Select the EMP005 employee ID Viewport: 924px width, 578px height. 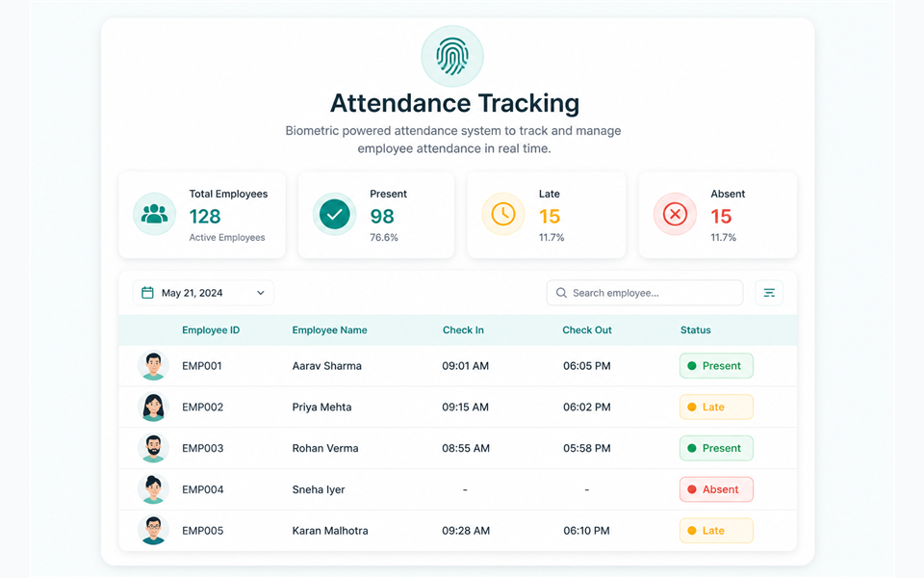[203, 531]
